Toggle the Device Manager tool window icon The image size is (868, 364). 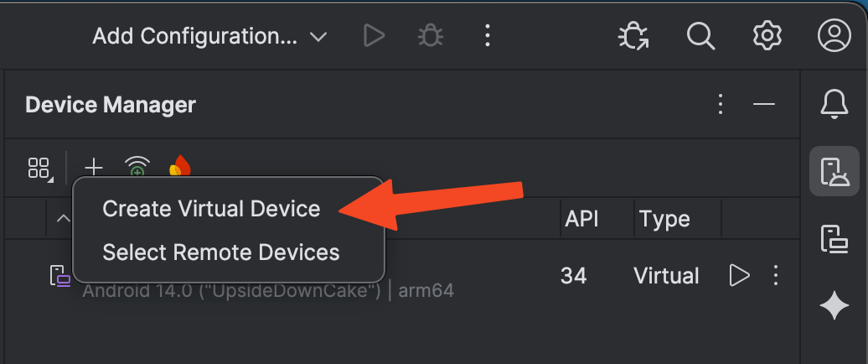[834, 171]
